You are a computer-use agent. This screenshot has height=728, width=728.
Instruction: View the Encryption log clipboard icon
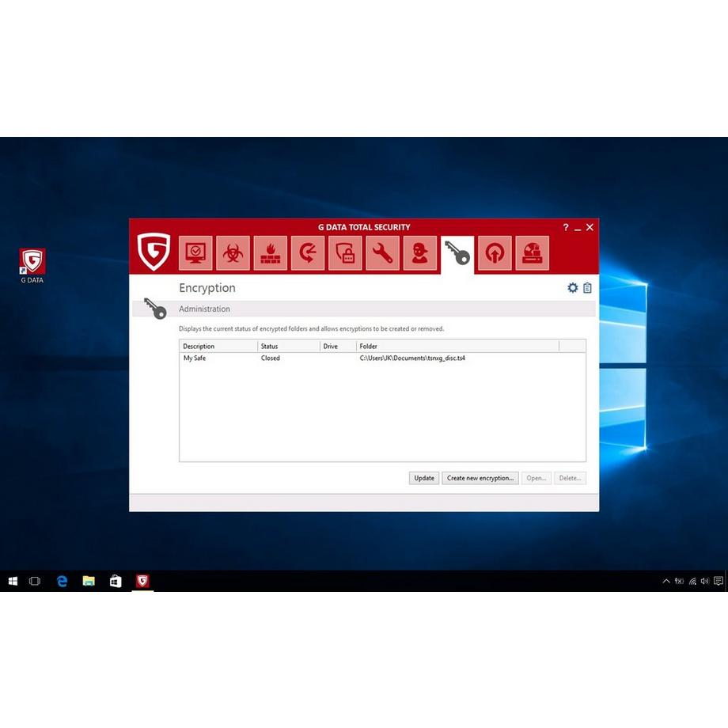[x=587, y=288]
